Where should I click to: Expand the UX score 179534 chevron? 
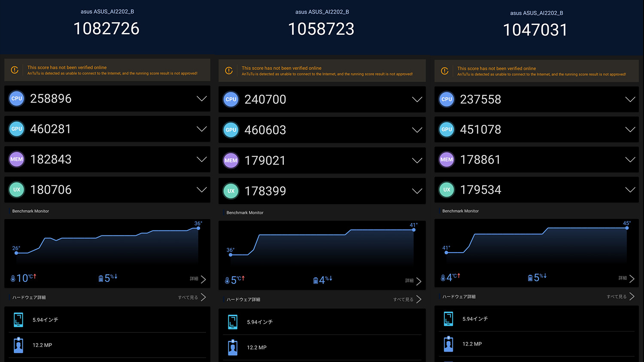[x=630, y=190]
